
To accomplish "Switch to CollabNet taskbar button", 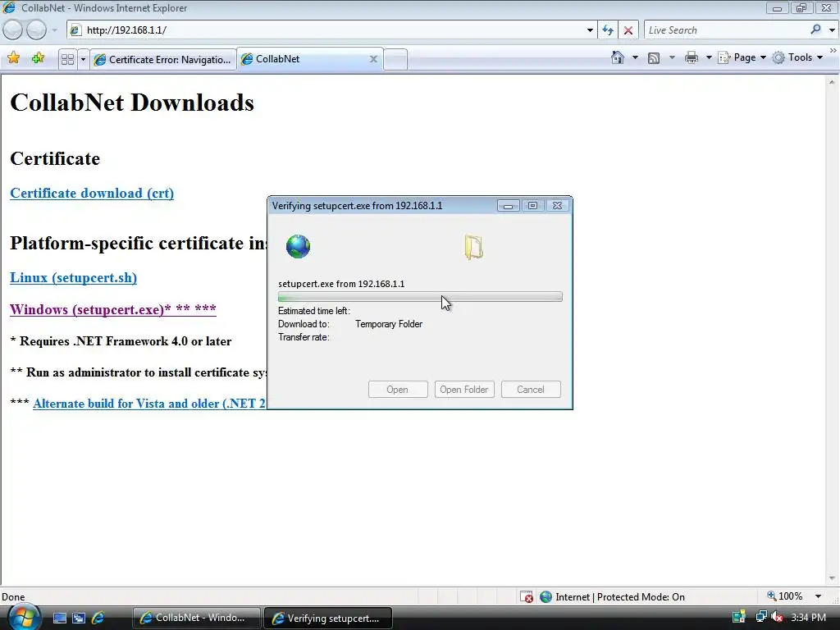I will point(196,618).
